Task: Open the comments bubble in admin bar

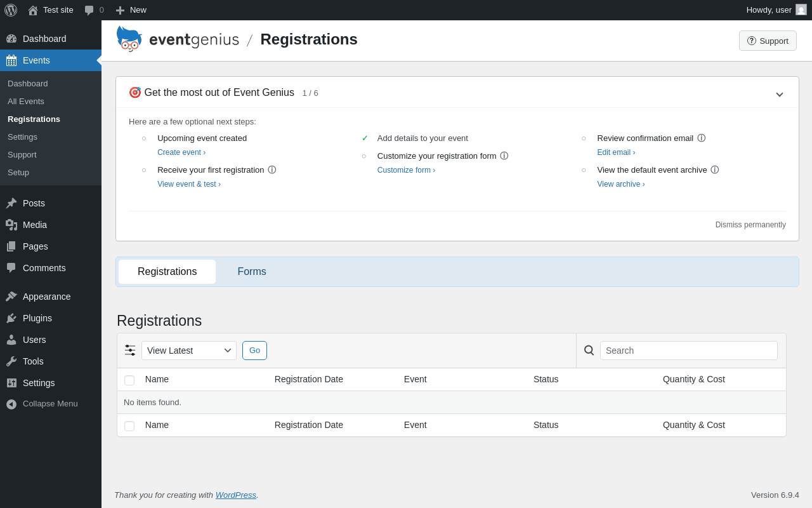Action: (x=95, y=10)
